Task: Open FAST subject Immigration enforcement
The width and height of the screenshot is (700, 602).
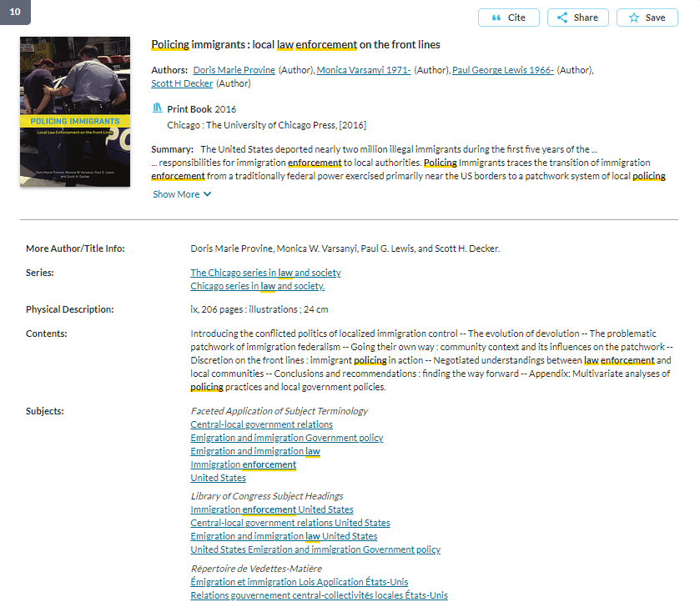Action: coord(243,464)
